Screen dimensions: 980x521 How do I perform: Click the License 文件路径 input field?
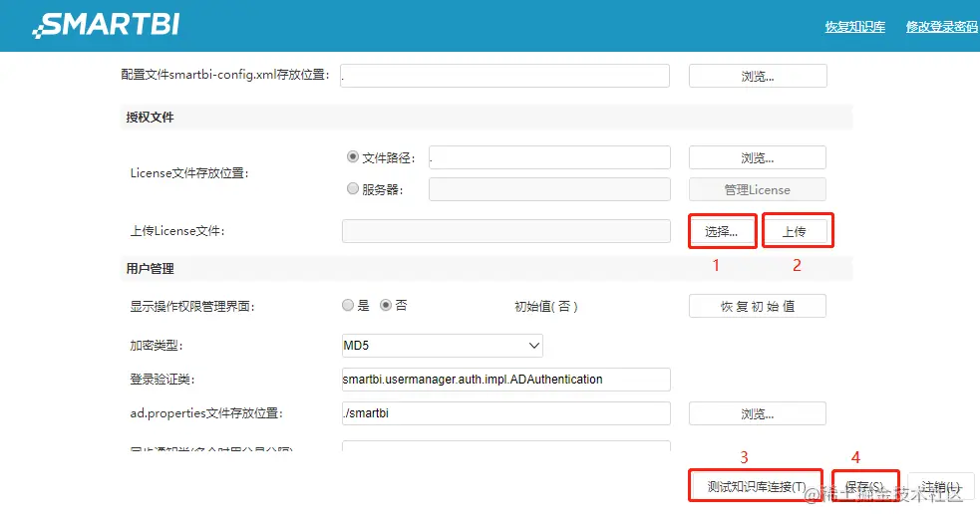549,157
